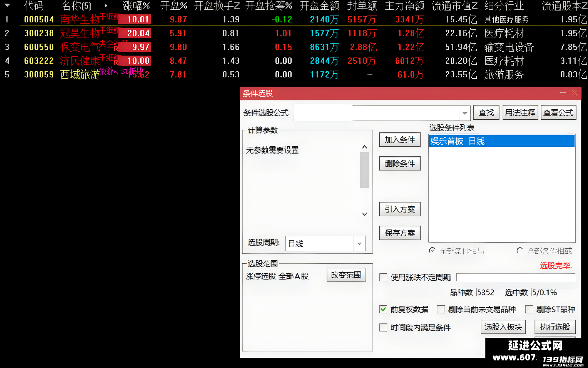Select the 娱乐首板 日线 condition entry
The image size is (588, 368).
tap(502, 141)
